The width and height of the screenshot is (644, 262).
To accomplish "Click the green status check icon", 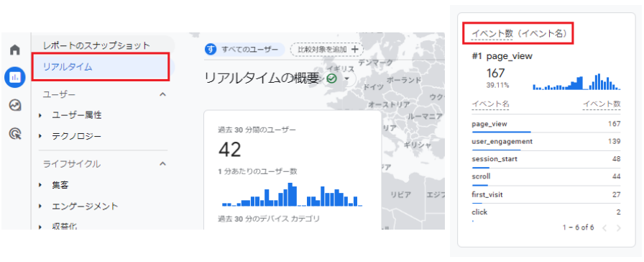I will point(331,78).
